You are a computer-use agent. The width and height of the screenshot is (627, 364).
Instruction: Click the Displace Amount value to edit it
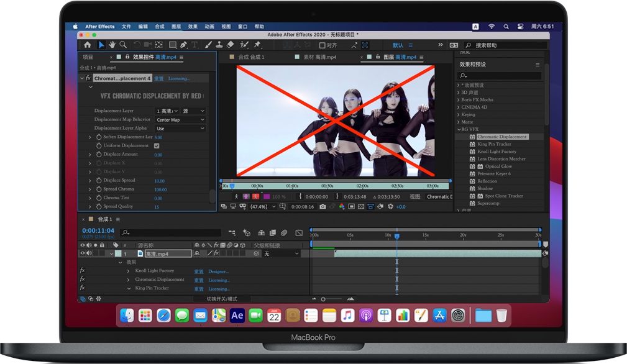point(159,155)
